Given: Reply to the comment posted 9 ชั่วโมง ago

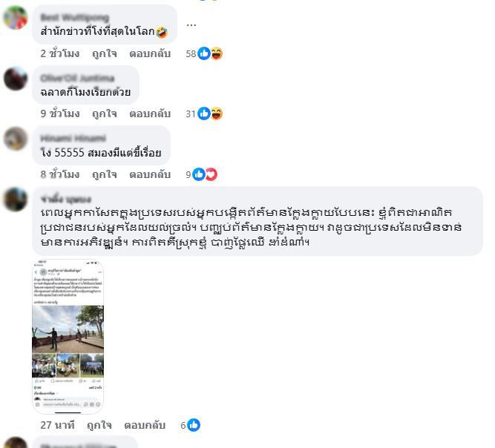Looking at the screenshot, I should [x=150, y=113].
